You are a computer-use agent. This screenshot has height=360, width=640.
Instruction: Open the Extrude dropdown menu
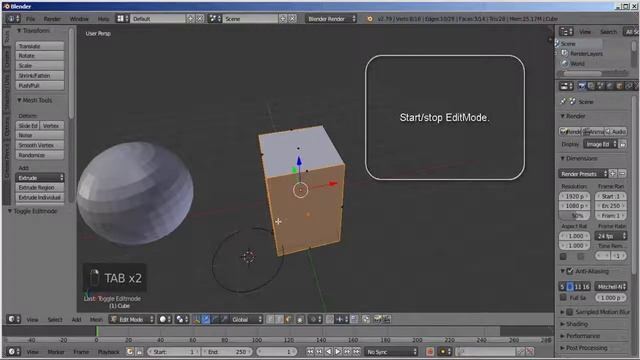click(40, 178)
